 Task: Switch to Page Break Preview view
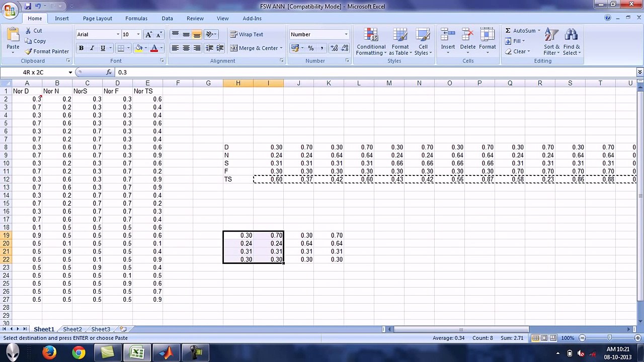point(553,338)
